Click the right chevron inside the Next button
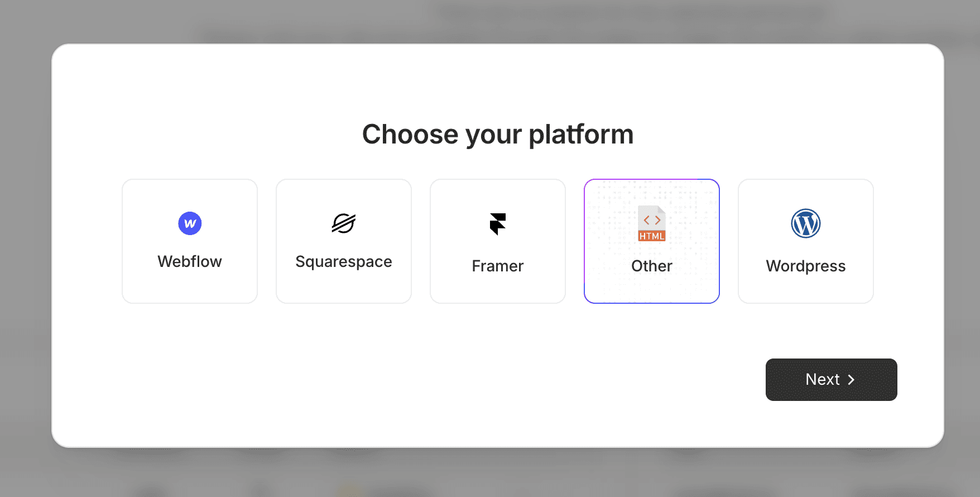Viewport: 980px width, 497px height. pos(851,379)
